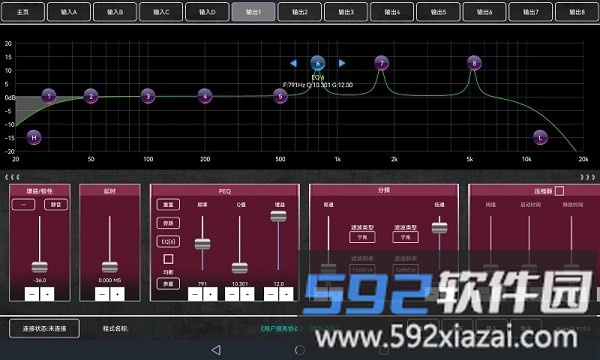Screen dimensions: 600x360
Task: Select the low-pass L filter node
Action: (540, 138)
